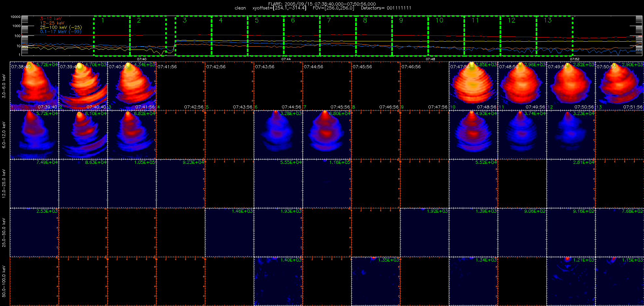Screen dimensions: 644x306
Task: Select the 6.0-12.0 keV image with peak 3.74E+04
Action: click(522, 135)
